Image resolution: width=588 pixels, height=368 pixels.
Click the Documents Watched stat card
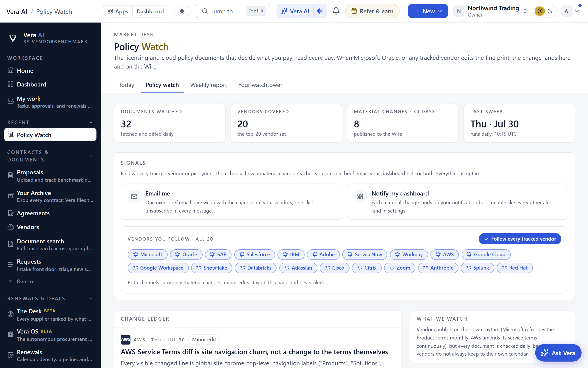tap(170, 123)
